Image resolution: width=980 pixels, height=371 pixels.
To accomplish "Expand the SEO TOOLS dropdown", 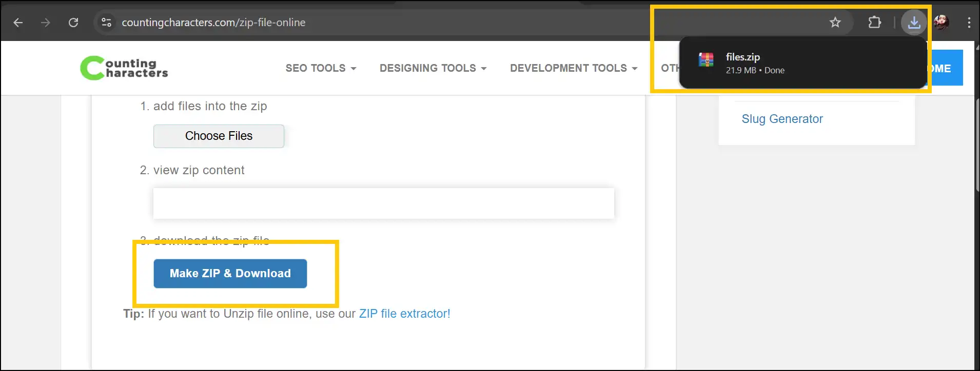I will click(x=321, y=68).
